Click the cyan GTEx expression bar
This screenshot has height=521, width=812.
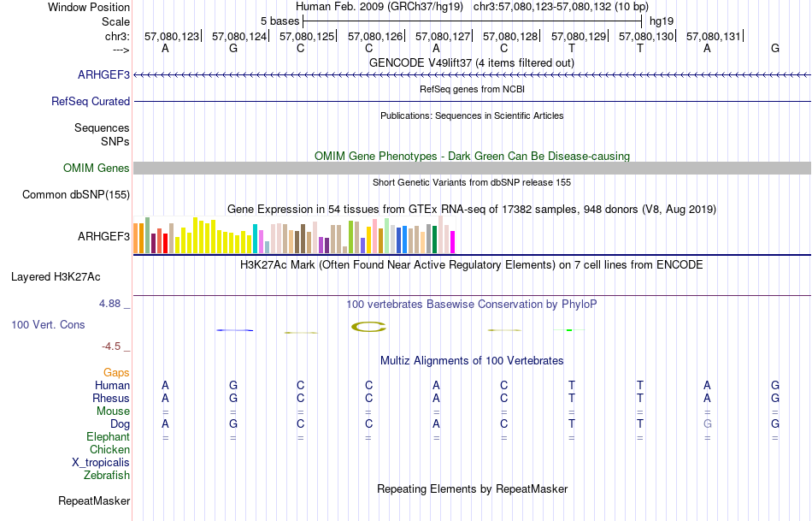tap(255, 239)
